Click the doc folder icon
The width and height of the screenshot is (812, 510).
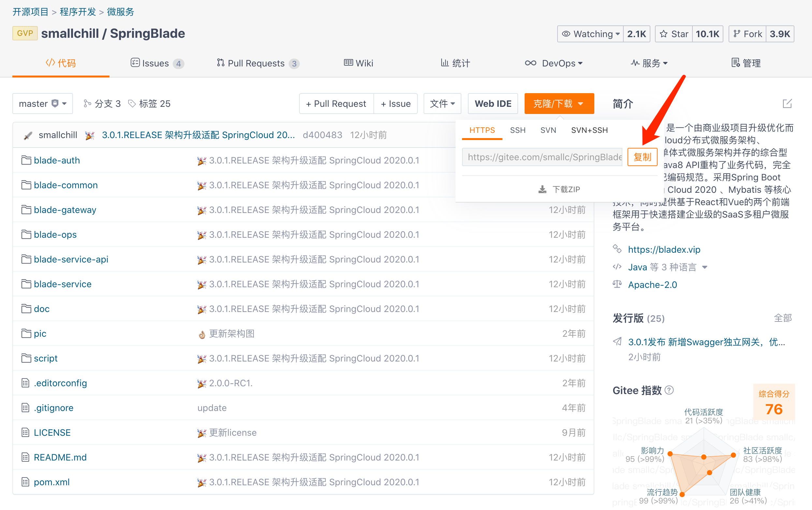(26, 309)
